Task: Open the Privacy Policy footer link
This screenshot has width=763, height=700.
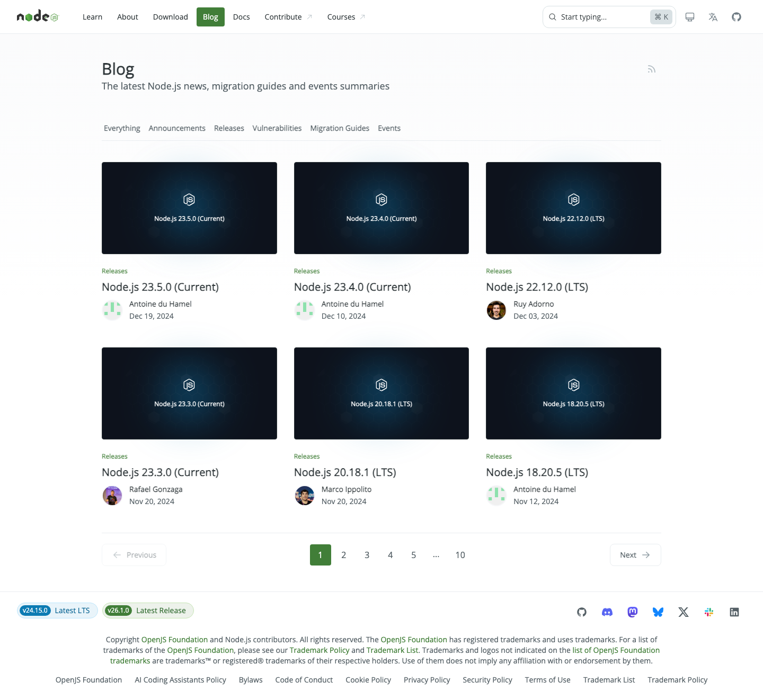Action: tap(427, 680)
